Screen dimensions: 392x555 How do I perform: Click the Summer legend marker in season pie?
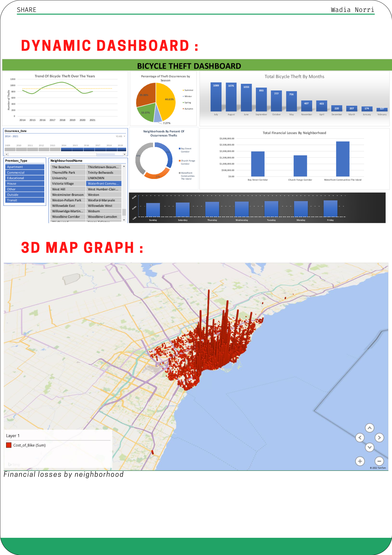click(x=183, y=90)
